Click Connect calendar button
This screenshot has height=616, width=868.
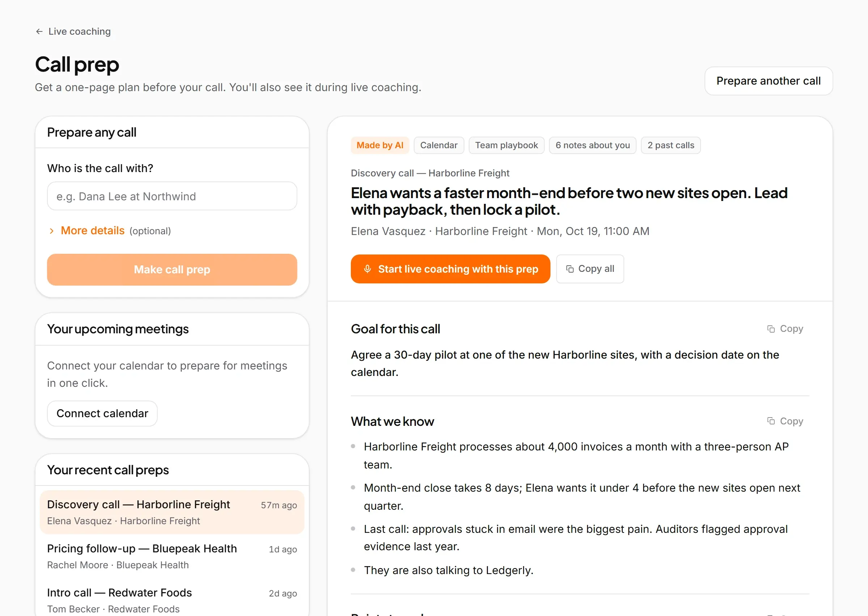[102, 414]
